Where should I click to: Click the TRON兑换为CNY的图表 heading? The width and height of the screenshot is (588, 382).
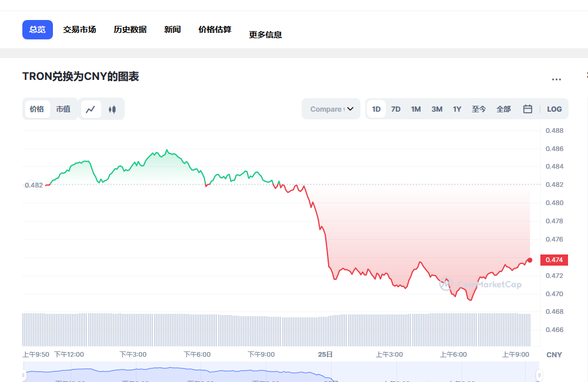pos(81,76)
